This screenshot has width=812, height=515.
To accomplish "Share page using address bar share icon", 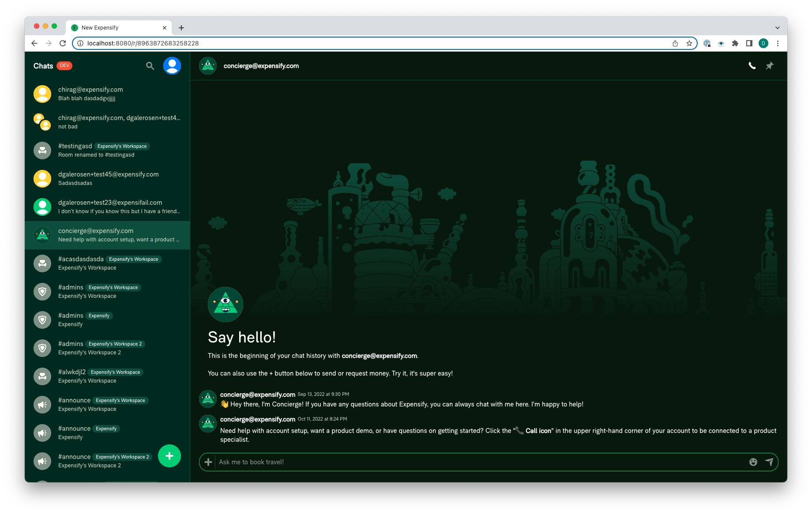I will tap(675, 43).
